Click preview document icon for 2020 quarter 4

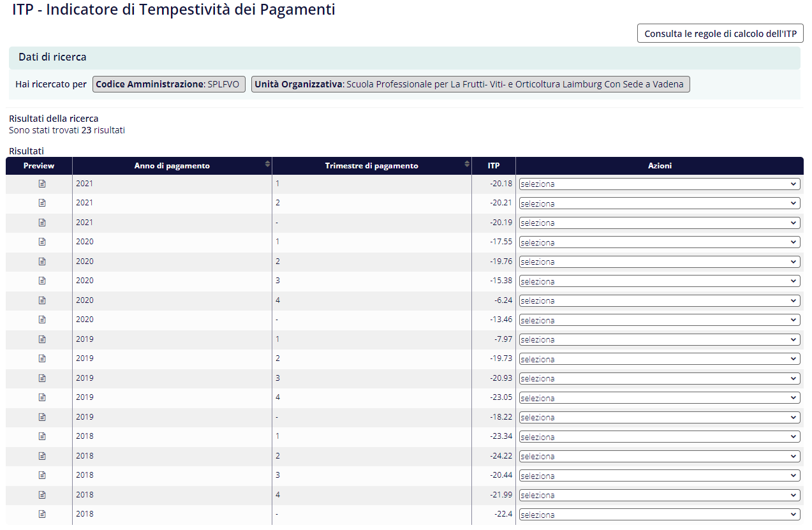(x=42, y=300)
